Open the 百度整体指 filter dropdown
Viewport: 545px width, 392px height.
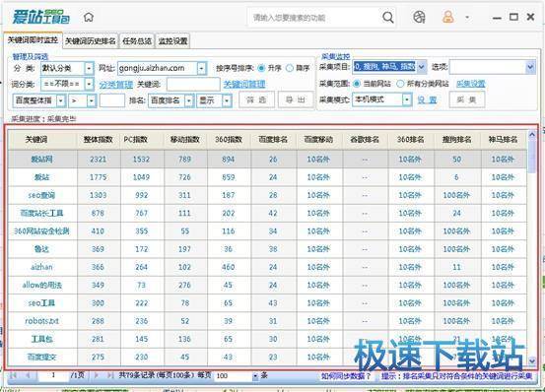tap(61, 100)
